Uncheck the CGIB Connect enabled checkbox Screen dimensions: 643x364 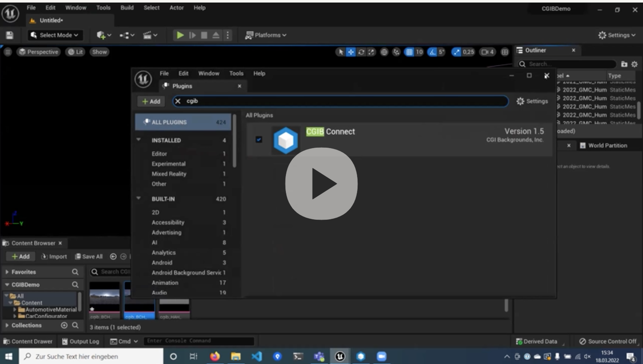259,139
